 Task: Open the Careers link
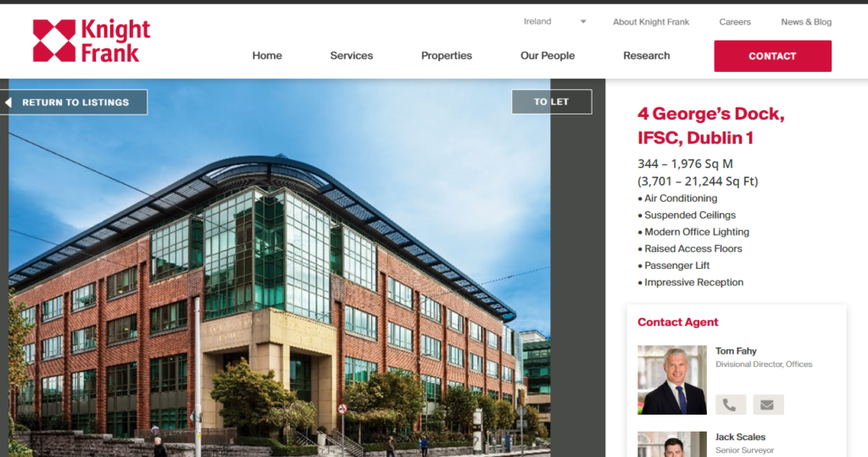click(735, 22)
